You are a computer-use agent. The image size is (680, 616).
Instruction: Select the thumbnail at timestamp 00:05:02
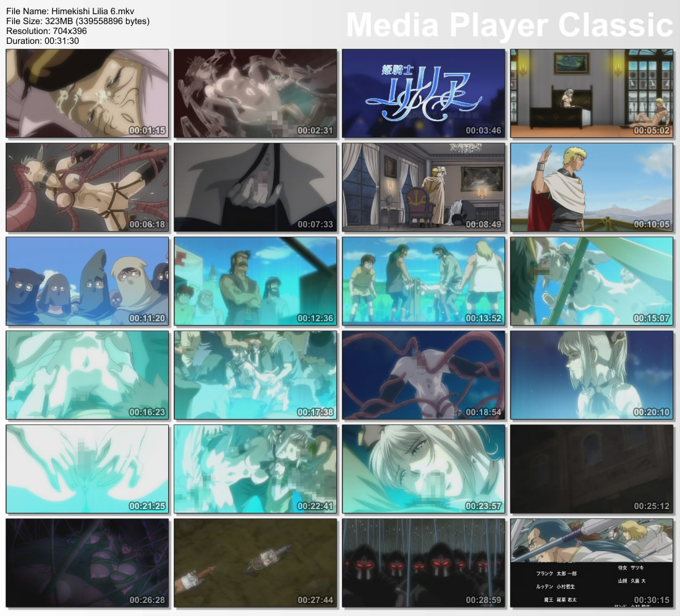point(591,93)
